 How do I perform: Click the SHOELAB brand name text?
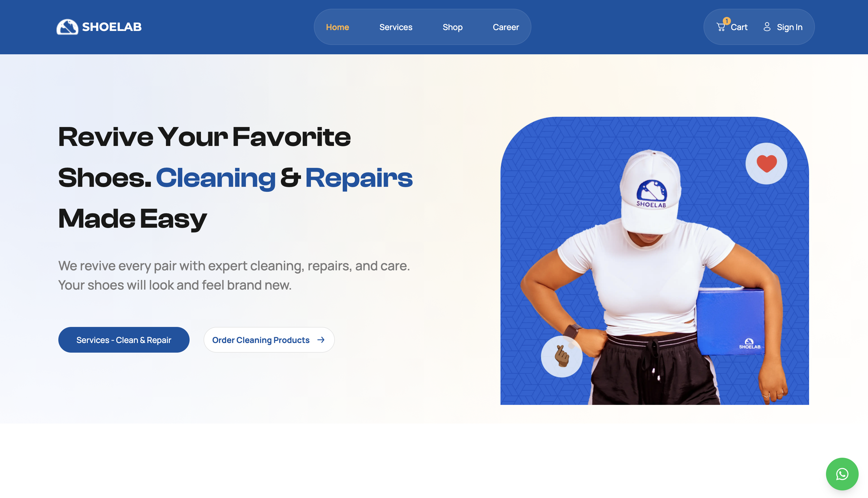coord(112,27)
